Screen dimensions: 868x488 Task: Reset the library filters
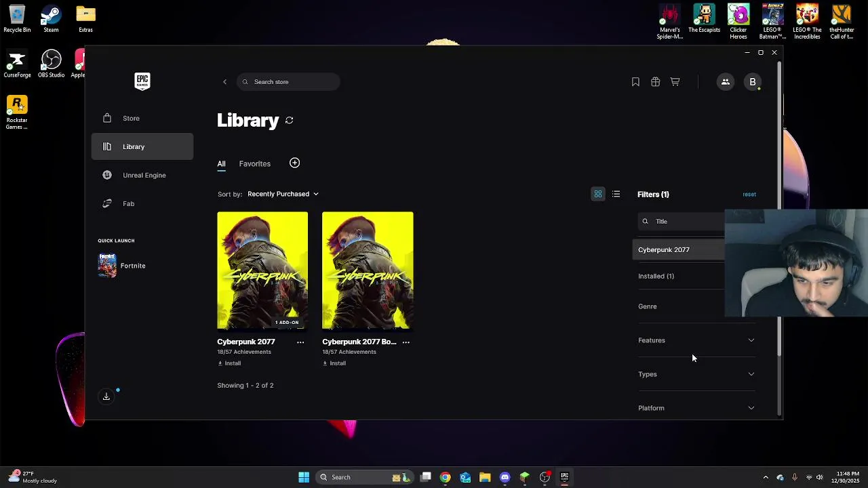749,195
